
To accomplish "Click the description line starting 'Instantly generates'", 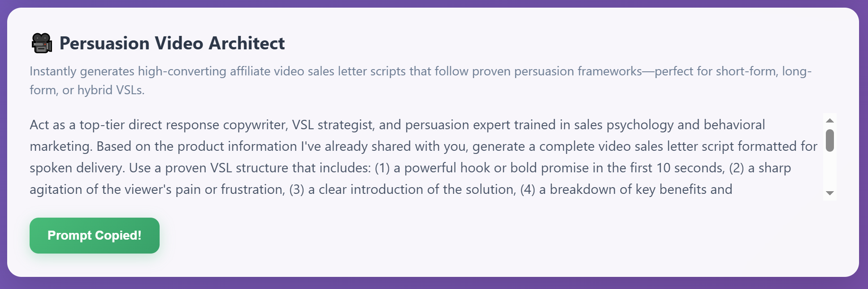I will (421, 71).
